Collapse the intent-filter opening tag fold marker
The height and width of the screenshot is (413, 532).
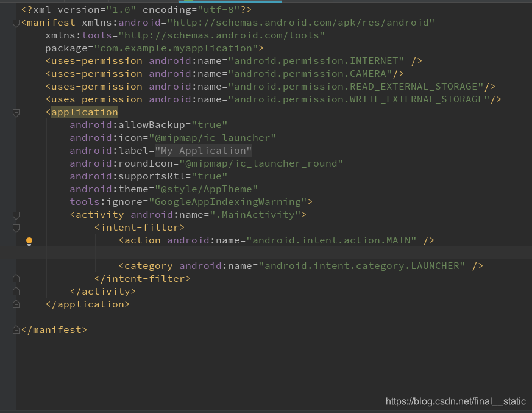[16, 228]
